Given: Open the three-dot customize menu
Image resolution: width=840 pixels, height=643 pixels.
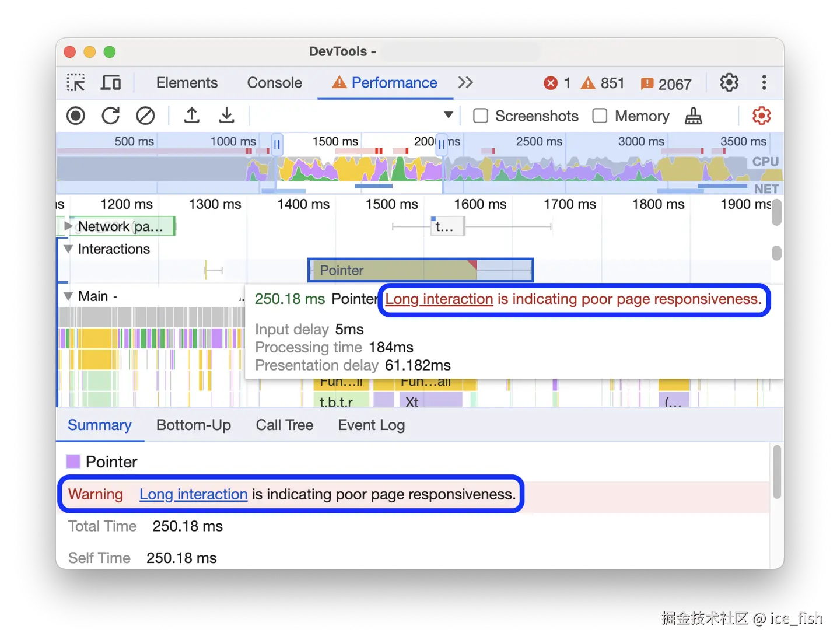Looking at the screenshot, I should (x=764, y=83).
